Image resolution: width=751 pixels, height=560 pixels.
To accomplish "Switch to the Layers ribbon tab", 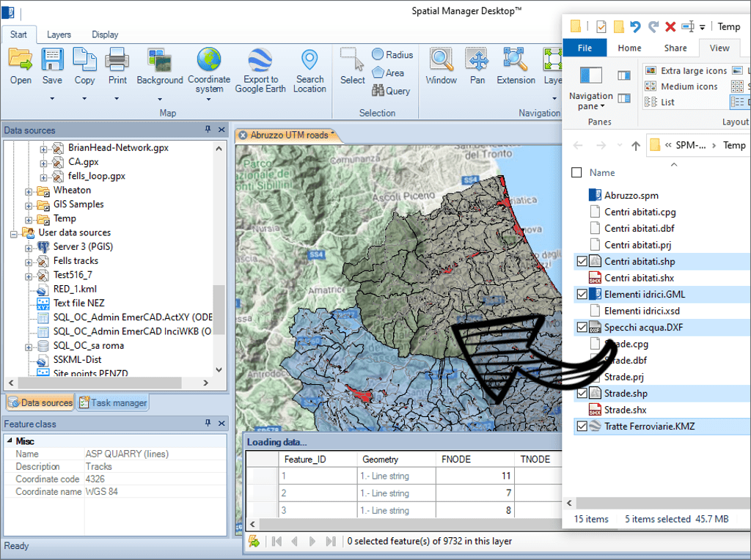I will pyautogui.click(x=59, y=34).
